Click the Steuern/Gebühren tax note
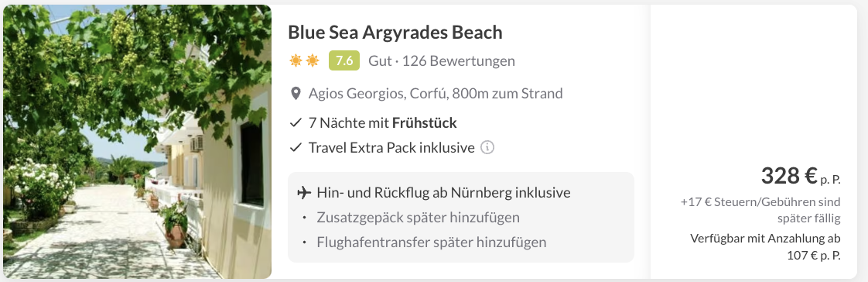The width and height of the screenshot is (868, 282). point(760,210)
